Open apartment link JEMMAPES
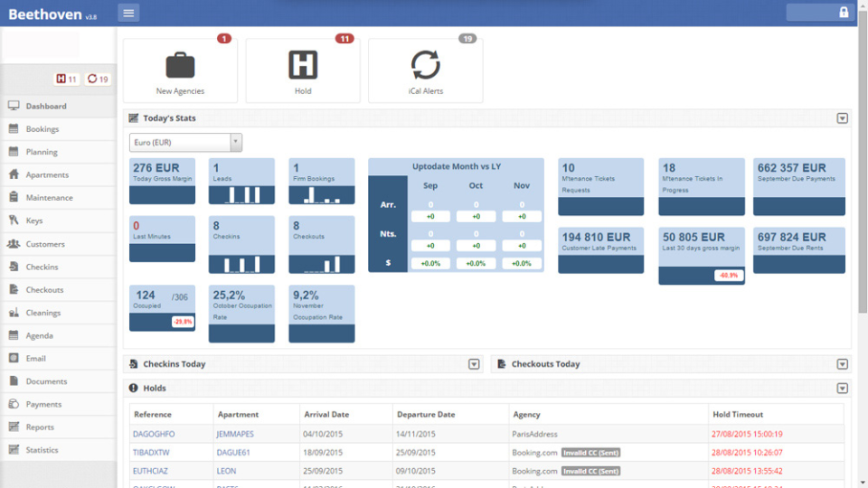 235,434
